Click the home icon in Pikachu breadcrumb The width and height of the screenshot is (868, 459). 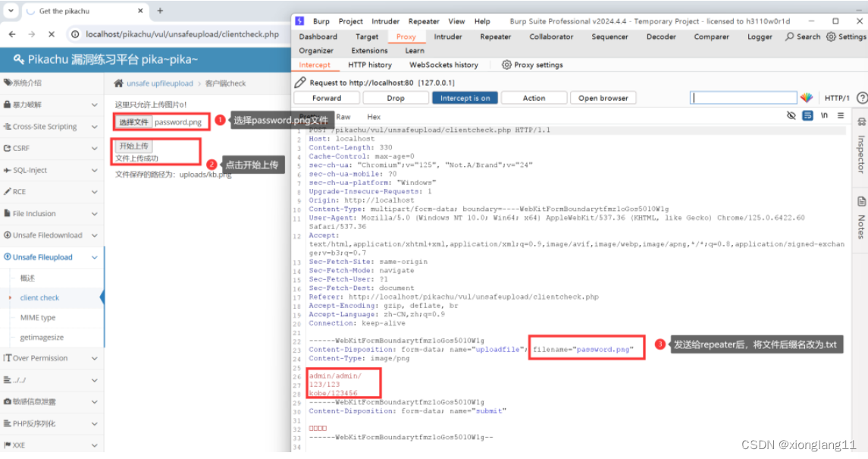(x=118, y=83)
